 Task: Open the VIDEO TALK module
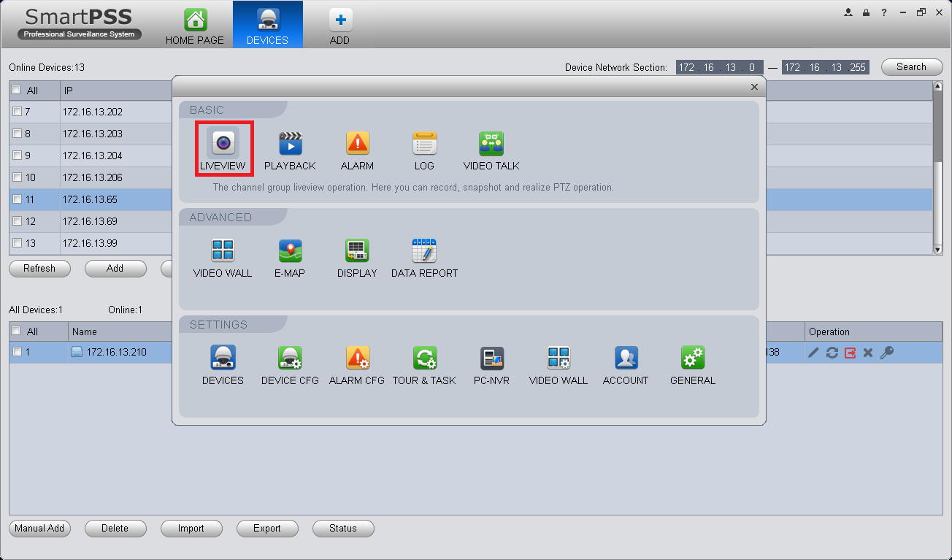coord(491,150)
